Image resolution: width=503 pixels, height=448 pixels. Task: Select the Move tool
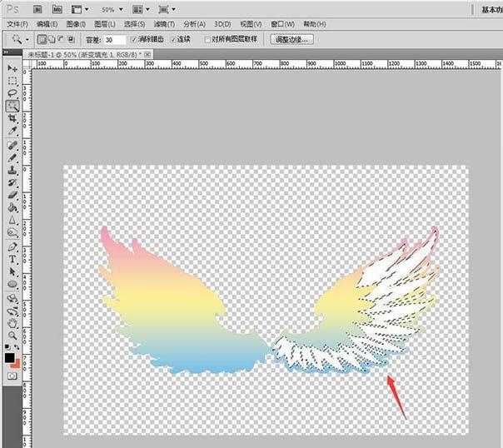(12, 68)
